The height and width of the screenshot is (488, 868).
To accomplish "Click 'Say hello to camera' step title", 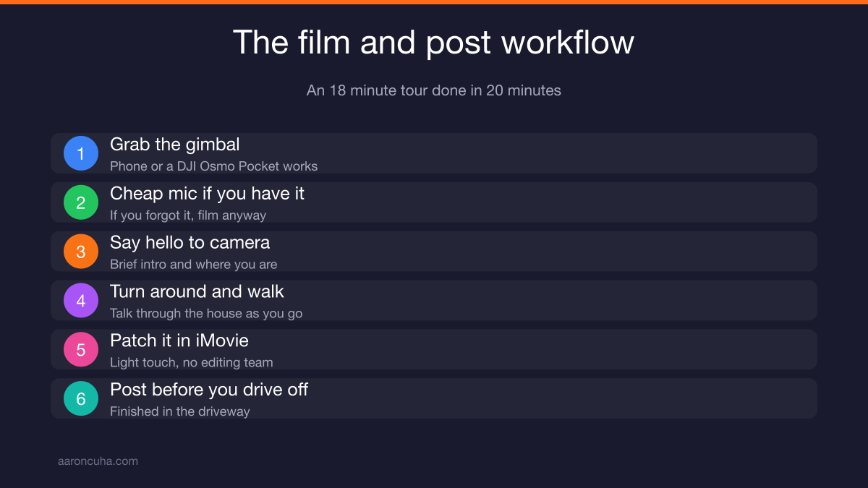I will pos(190,242).
